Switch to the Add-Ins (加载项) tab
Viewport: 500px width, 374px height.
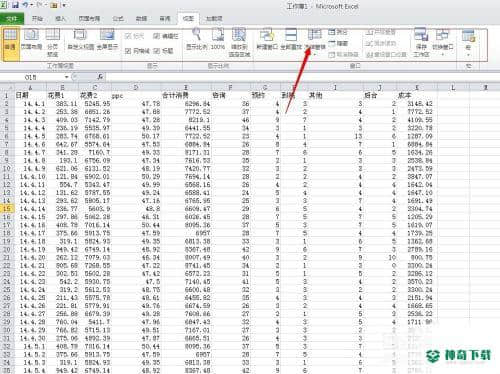coord(214,19)
